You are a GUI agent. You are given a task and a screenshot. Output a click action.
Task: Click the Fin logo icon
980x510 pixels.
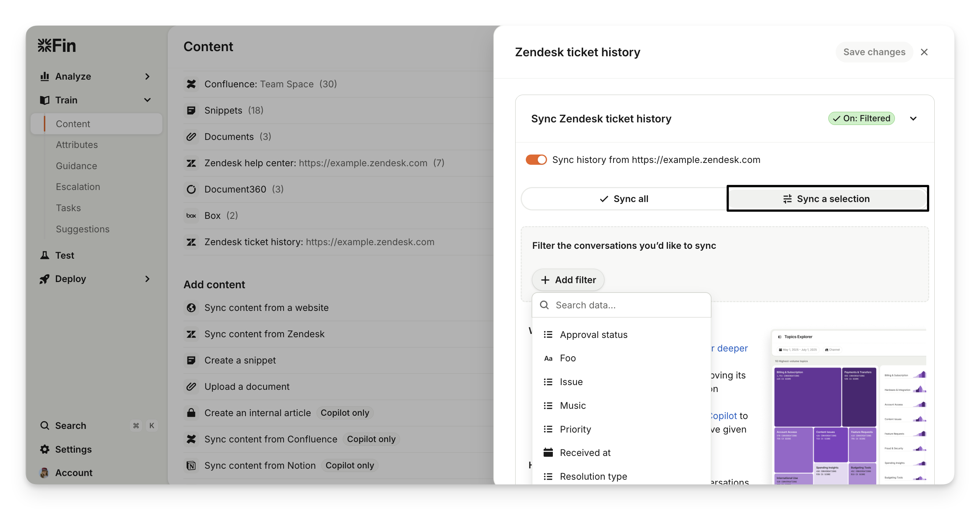click(45, 45)
